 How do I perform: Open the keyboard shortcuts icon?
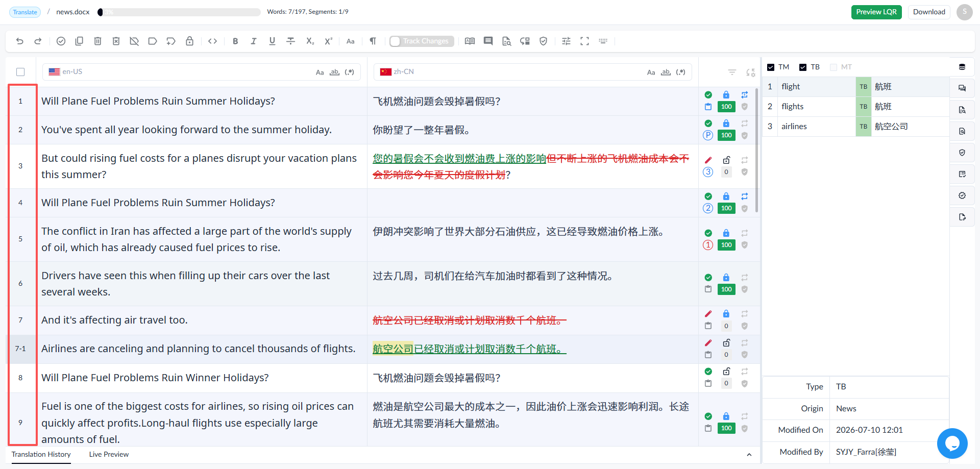(x=603, y=41)
